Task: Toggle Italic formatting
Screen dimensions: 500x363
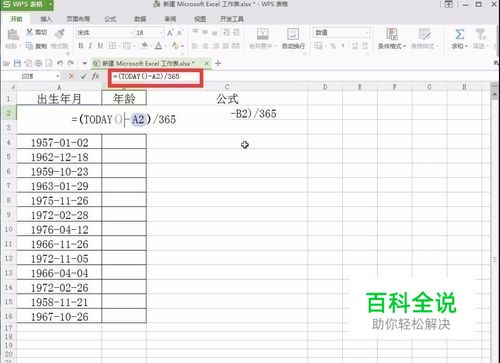Action: 90,46
